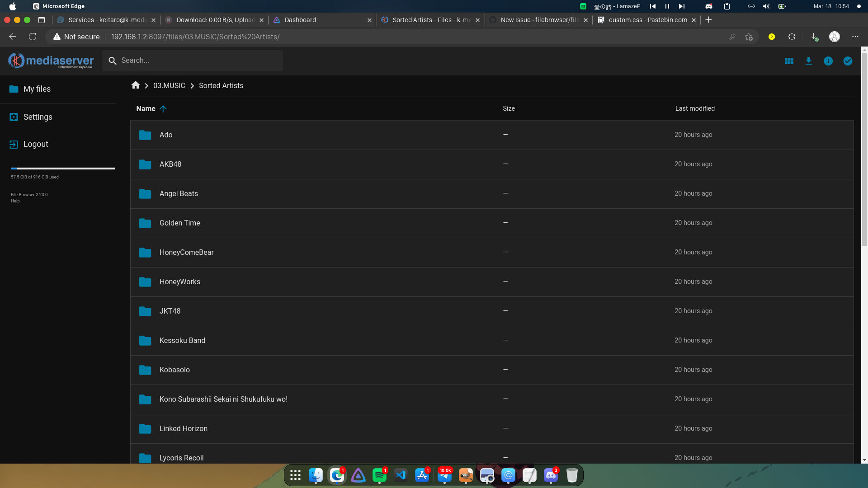Viewport: 868px width, 488px height.
Task: Enable multi-select mode with checkmark icon
Action: (848, 61)
